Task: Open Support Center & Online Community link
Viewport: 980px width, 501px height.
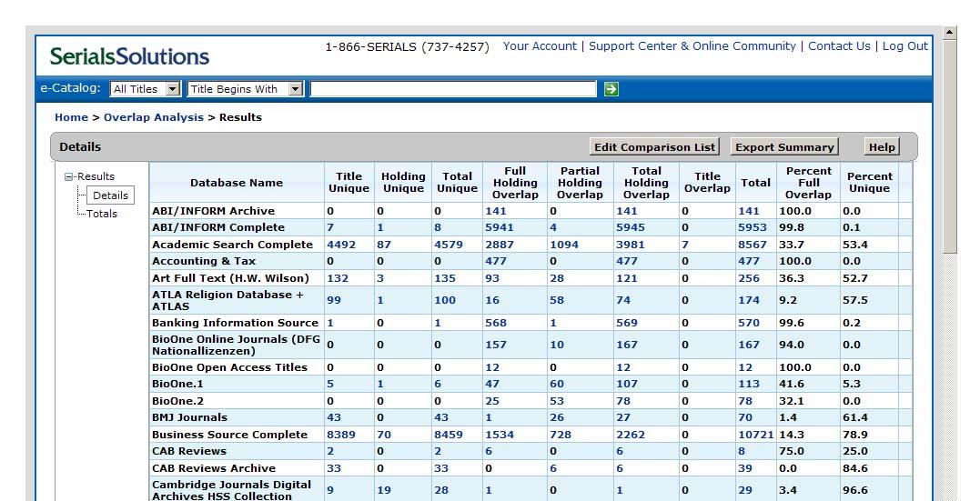Action: (x=692, y=46)
